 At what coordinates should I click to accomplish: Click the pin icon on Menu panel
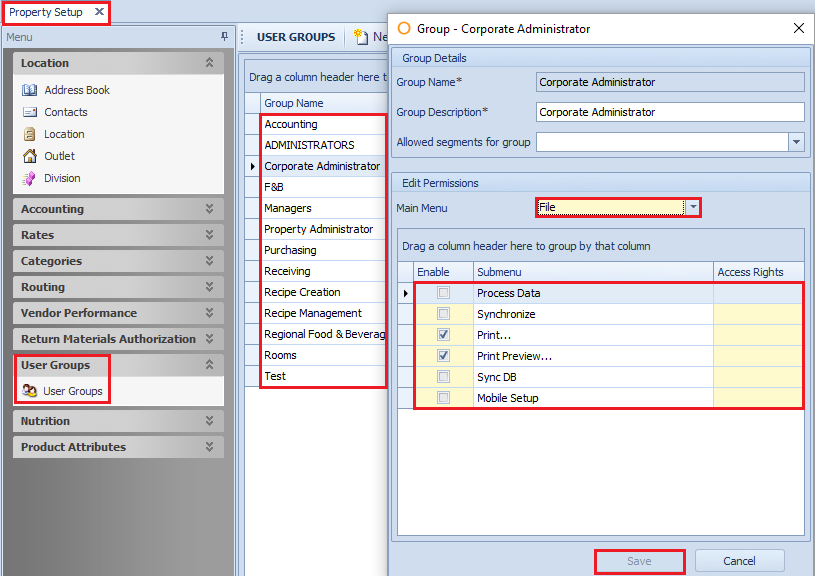click(x=225, y=37)
